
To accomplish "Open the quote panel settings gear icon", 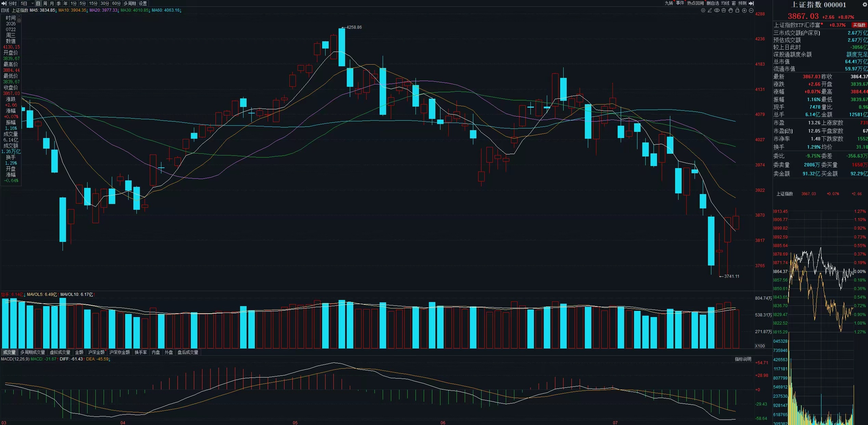I will click(865, 4).
